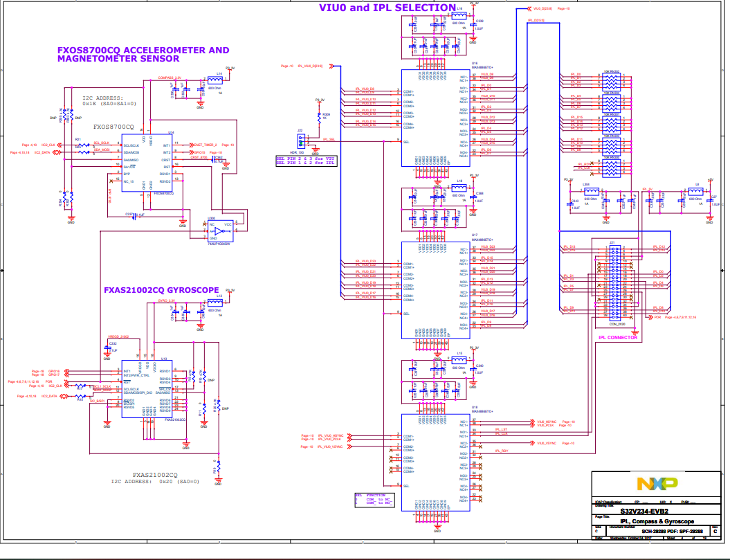Click the "SCL1_SCLK" net label
Viewport: 730px width, 560px height.
click(x=102, y=386)
